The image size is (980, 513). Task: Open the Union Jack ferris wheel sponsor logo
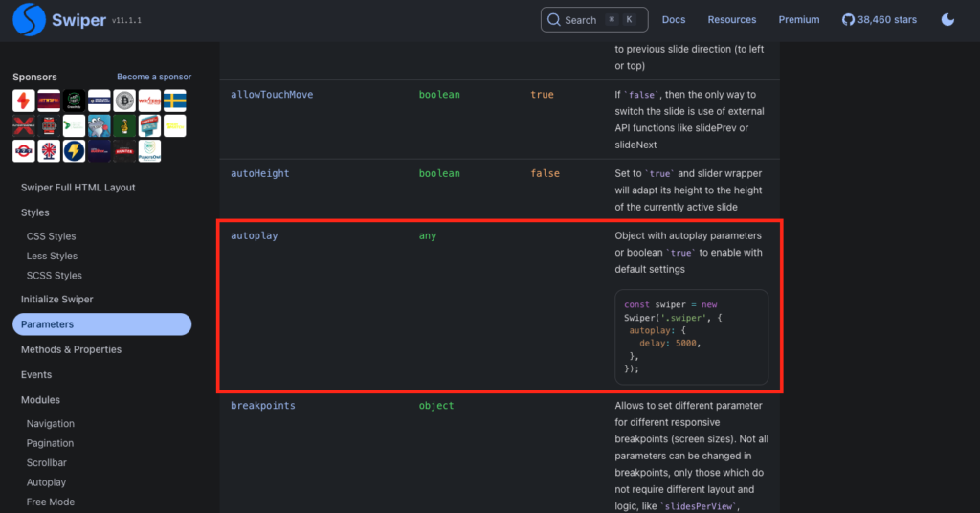coord(49,150)
